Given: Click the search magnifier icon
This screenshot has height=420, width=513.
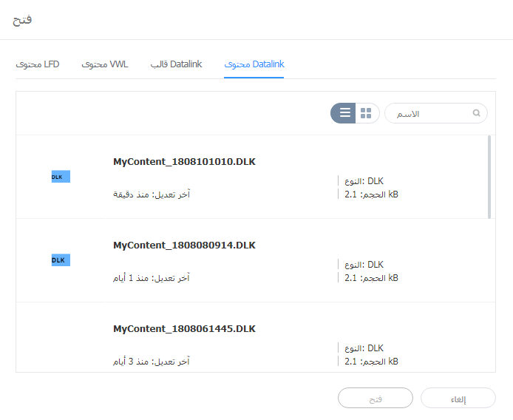Looking at the screenshot, I should click(x=477, y=113).
